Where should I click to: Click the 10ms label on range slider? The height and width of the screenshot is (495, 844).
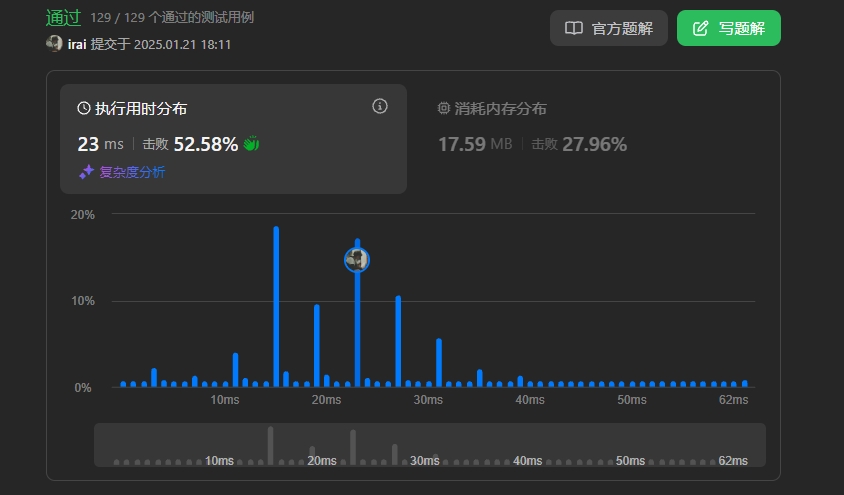(x=219, y=461)
